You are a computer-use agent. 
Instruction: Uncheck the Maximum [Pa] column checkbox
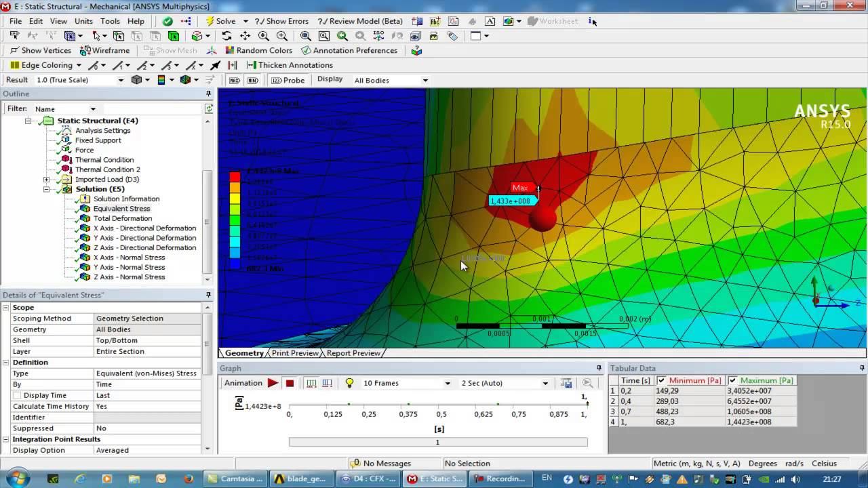[732, 381]
